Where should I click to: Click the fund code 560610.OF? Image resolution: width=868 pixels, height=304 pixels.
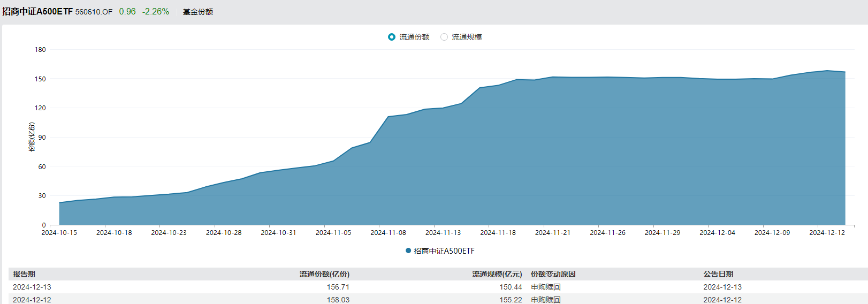click(94, 12)
